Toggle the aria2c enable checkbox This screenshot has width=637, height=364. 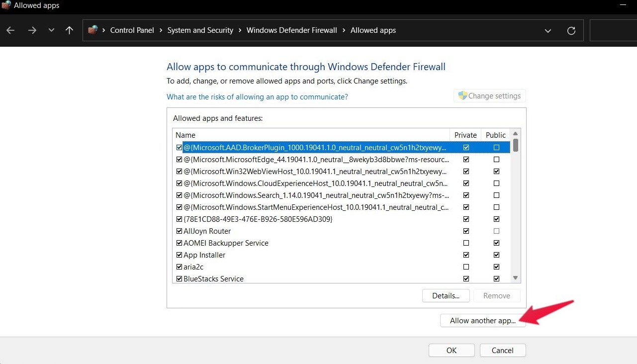click(x=180, y=267)
